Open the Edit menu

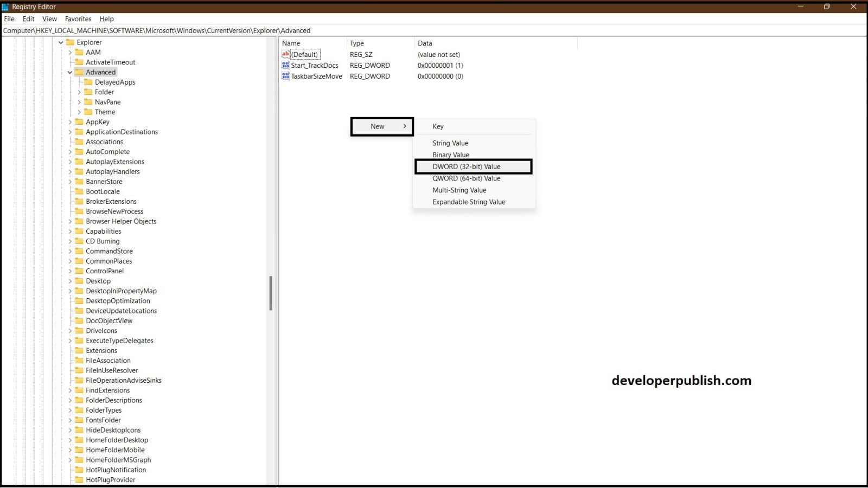pos(28,19)
